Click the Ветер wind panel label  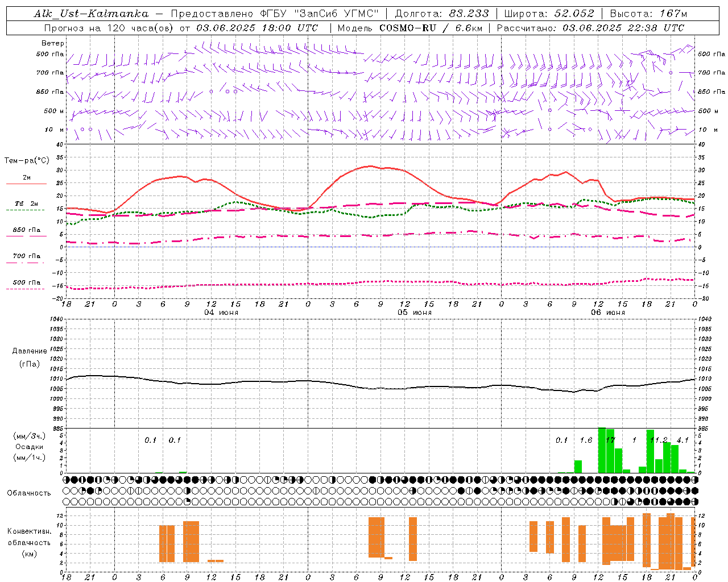click(x=52, y=43)
